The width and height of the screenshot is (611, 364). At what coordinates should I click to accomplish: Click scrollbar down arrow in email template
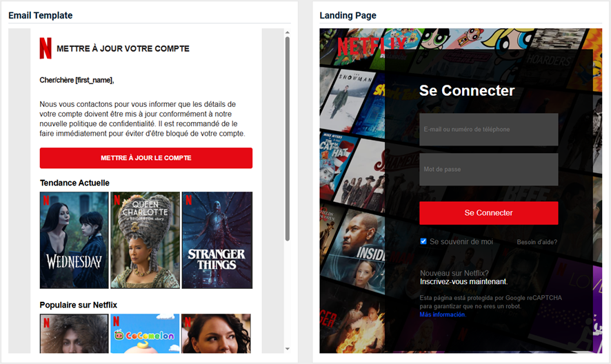pos(287,349)
